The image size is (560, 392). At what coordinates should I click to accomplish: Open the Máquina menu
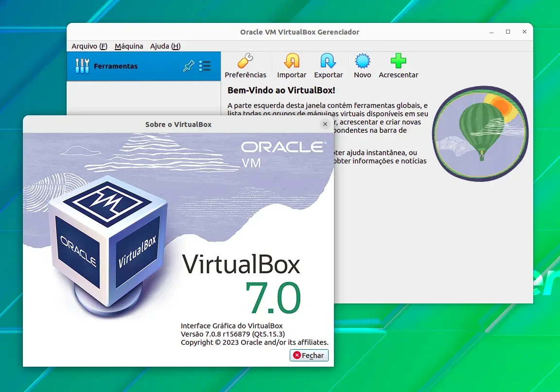coord(128,46)
